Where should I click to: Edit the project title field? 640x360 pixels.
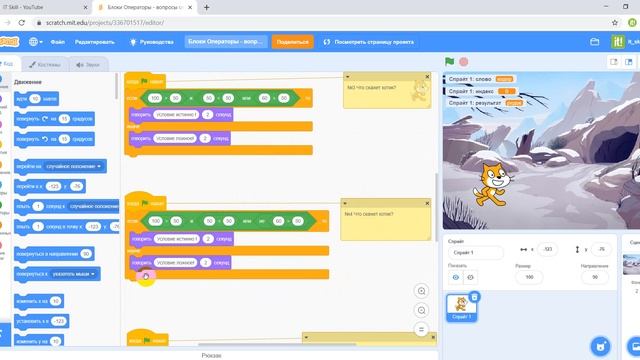(226, 42)
